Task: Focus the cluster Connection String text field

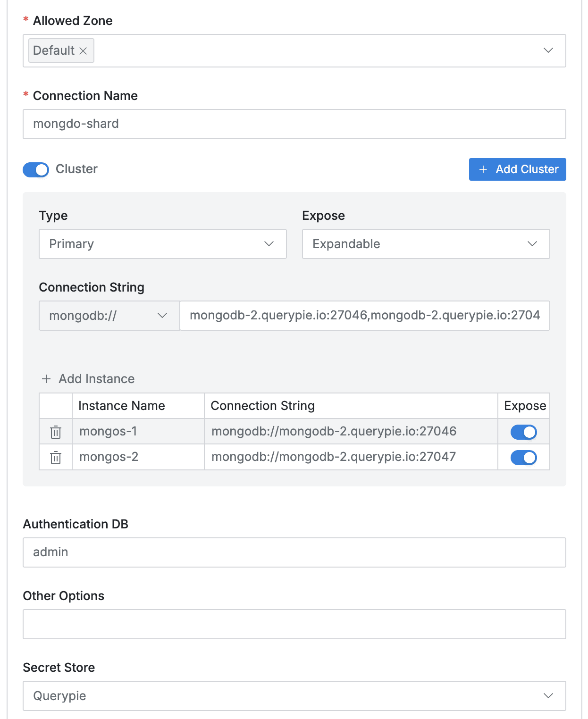Action: (x=364, y=316)
